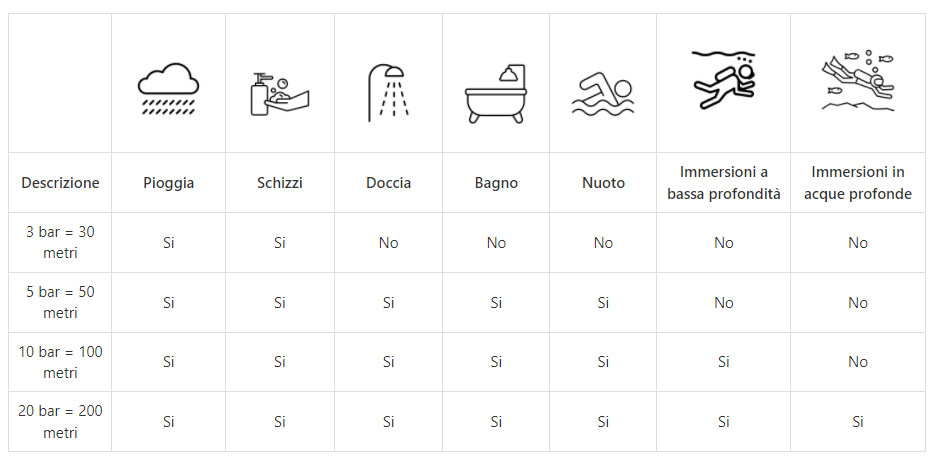Click the Immersioni in acque profonde header
935x462 pixels.
click(857, 183)
